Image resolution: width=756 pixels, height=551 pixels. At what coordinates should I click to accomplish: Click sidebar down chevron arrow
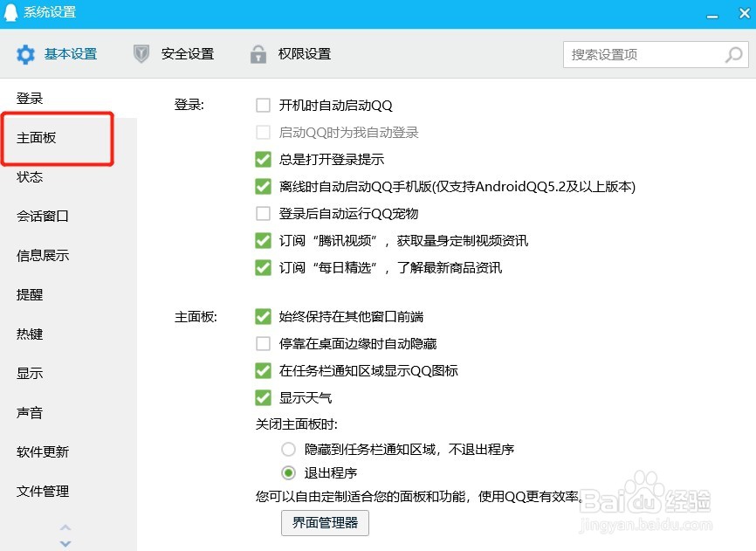point(65,543)
